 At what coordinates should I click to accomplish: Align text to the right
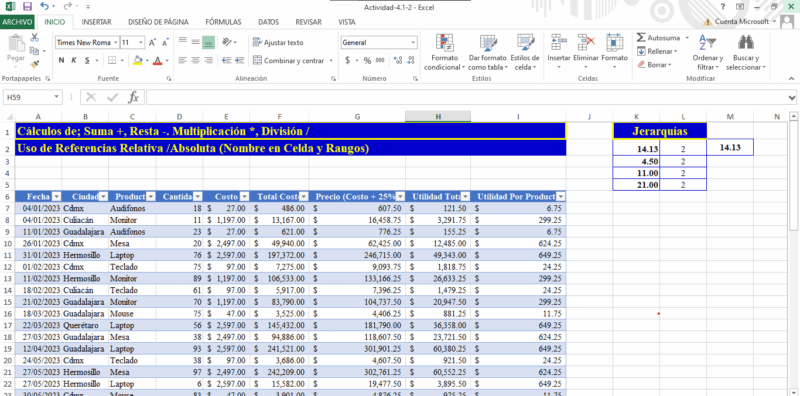point(208,60)
